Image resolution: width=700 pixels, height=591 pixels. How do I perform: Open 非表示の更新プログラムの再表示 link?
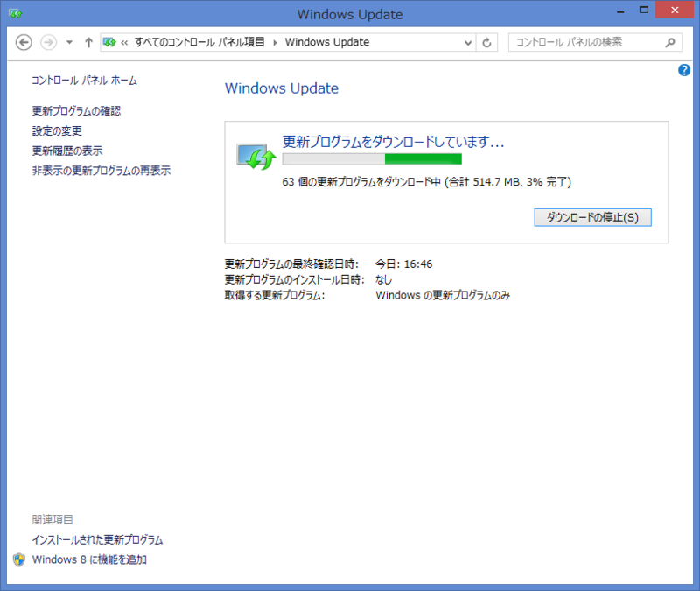pyautogui.click(x=101, y=171)
